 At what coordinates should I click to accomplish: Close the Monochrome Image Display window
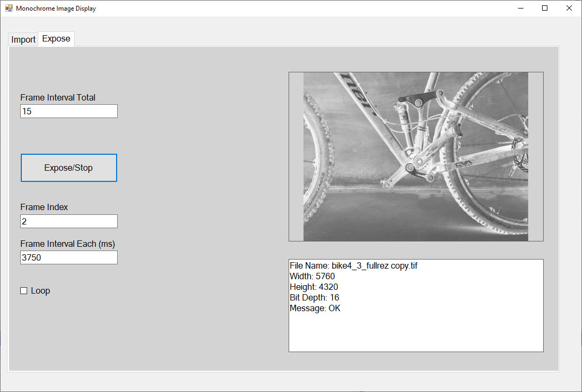click(x=569, y=9)
